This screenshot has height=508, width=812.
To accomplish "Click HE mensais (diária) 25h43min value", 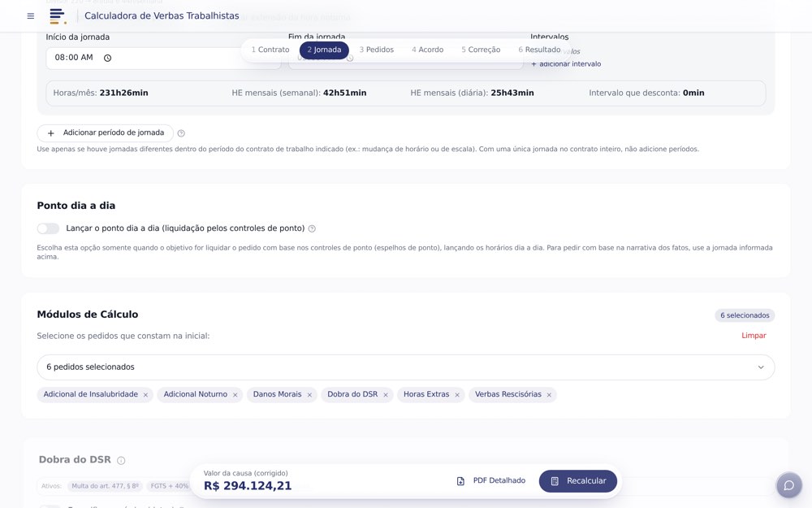I will point(512,93).
